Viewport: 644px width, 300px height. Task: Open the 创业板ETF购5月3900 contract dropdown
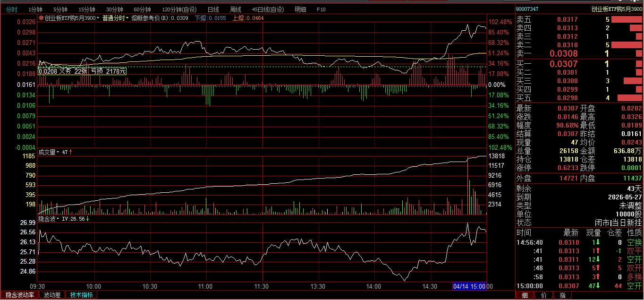98,18
